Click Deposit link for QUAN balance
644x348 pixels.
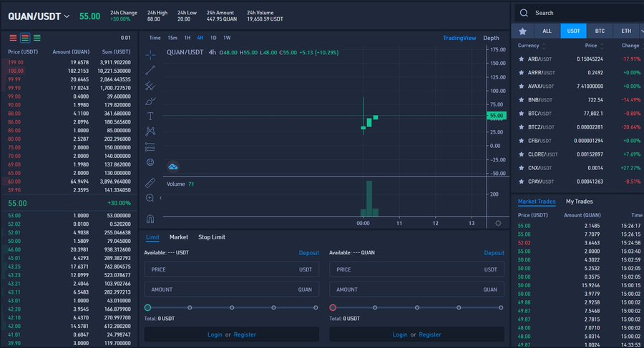tap(494, 253)
